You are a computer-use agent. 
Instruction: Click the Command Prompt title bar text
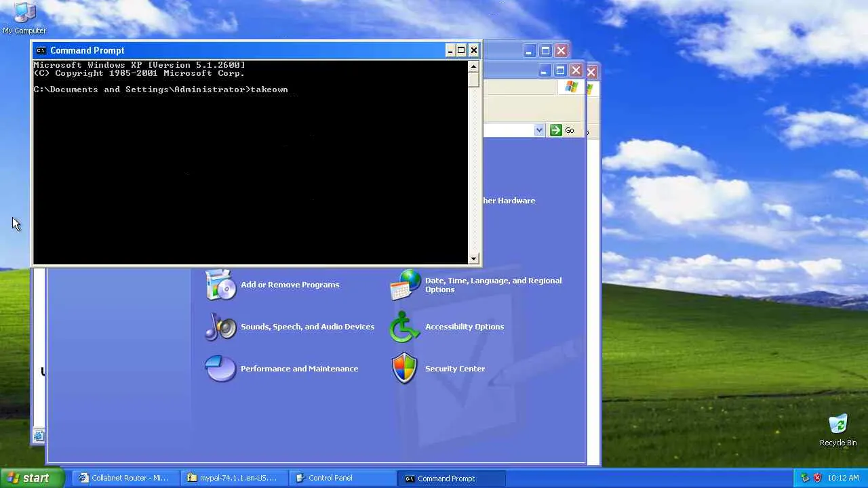[87, 50]
